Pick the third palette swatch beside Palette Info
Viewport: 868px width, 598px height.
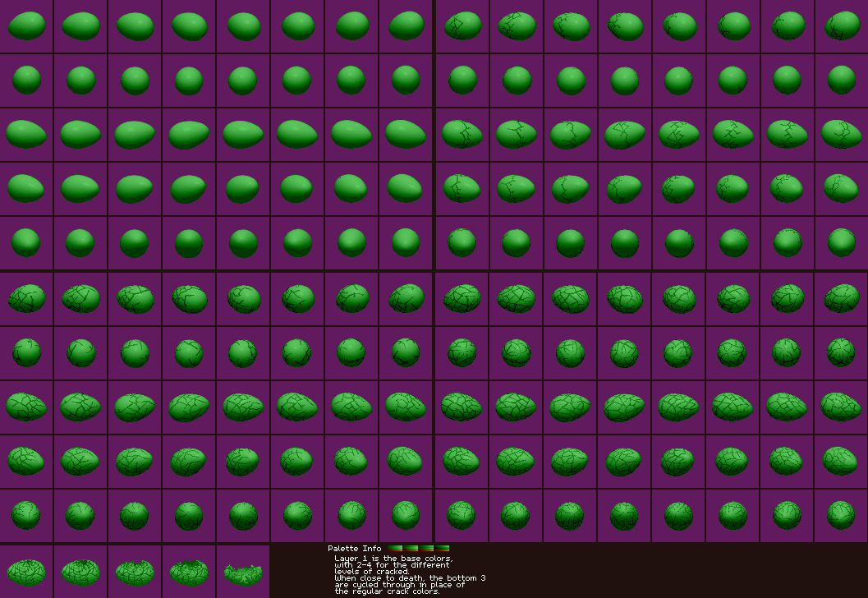tap(426, 548)
